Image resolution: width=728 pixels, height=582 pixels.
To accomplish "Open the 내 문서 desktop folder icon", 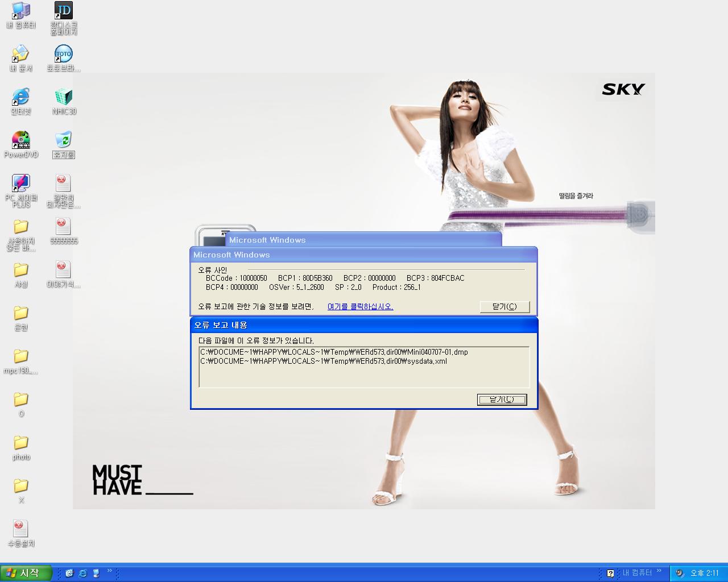I will point(21,59).
